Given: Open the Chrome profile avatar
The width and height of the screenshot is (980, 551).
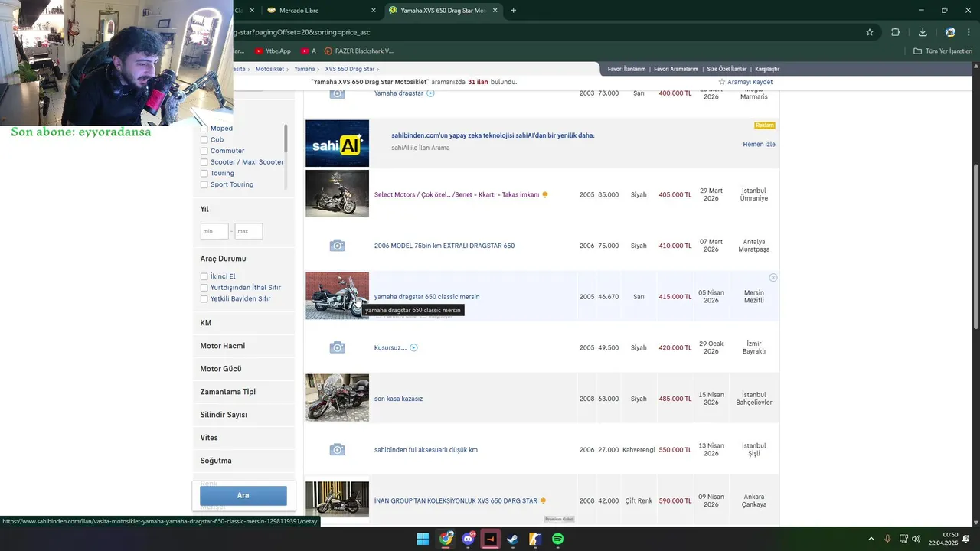Looking at the screenshot, I should click(950, 32).
